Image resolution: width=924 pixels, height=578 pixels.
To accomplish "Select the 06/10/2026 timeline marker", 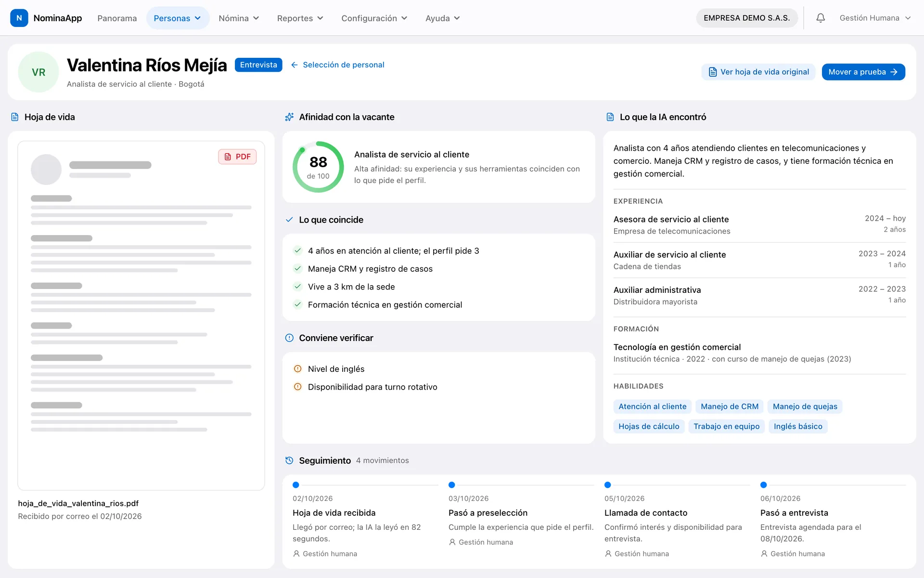I will (764, 485).
